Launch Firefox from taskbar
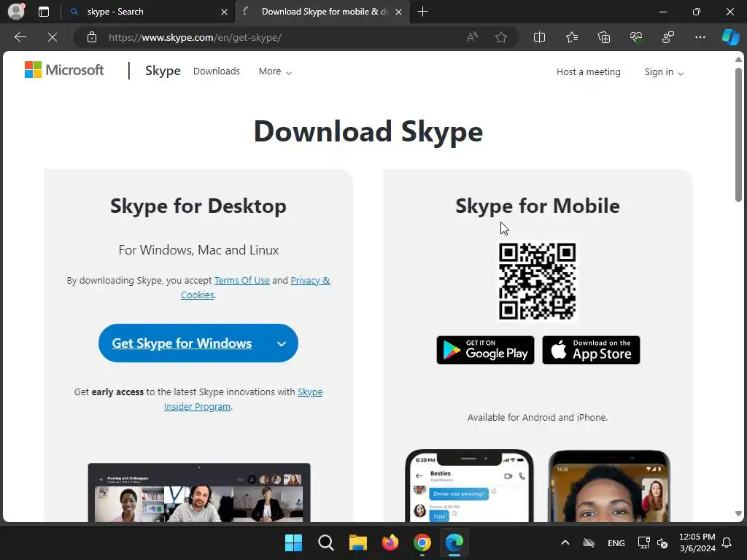Screen dimensions: 747x560 click(390, 542)
